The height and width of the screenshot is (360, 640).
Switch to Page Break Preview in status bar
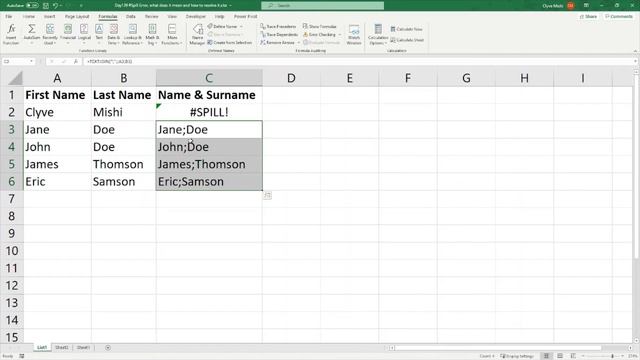click(573, 356)
